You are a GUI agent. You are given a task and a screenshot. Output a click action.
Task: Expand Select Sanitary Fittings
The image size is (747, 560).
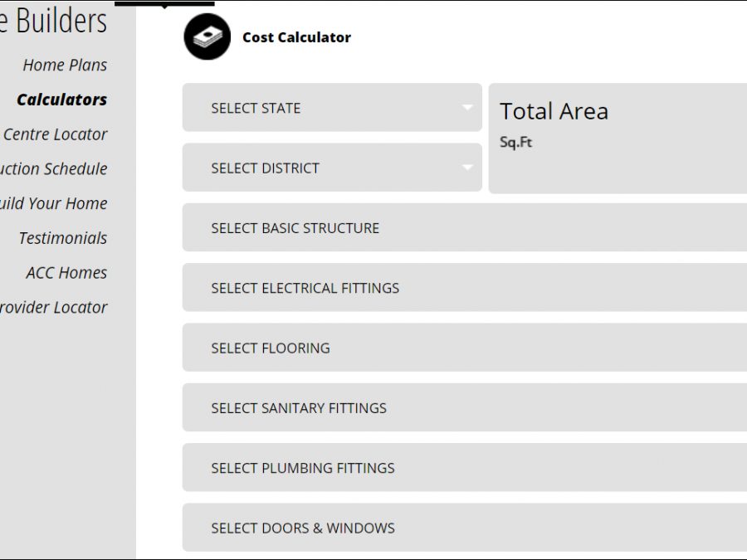pyautogui.click(x=465, y=407)
